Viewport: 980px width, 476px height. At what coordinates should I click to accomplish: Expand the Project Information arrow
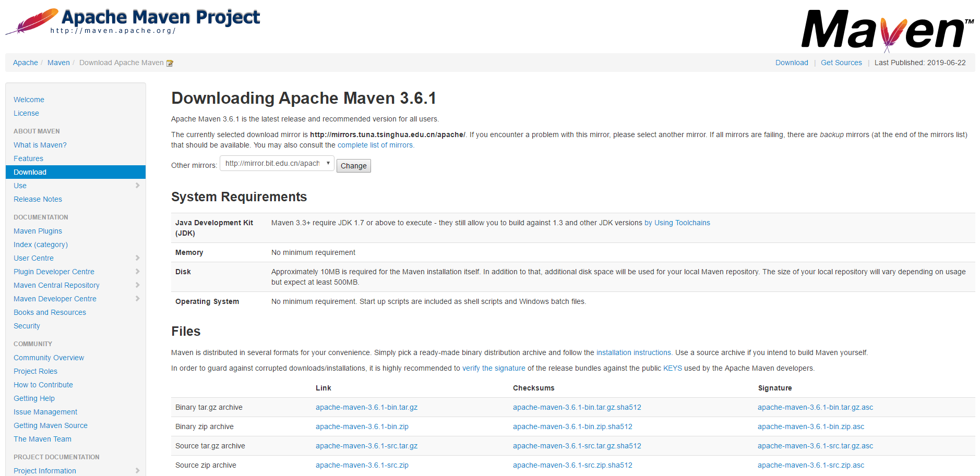coord(137,471)
